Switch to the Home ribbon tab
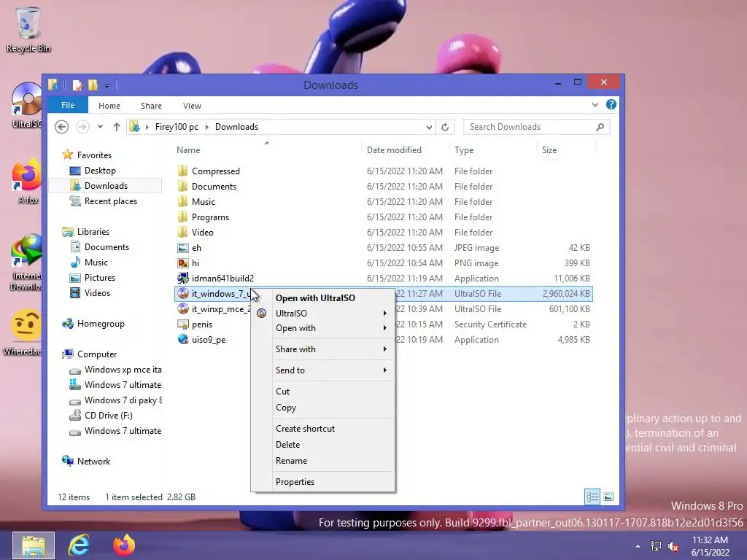This screenshot has height=560, width=747. 109,106
